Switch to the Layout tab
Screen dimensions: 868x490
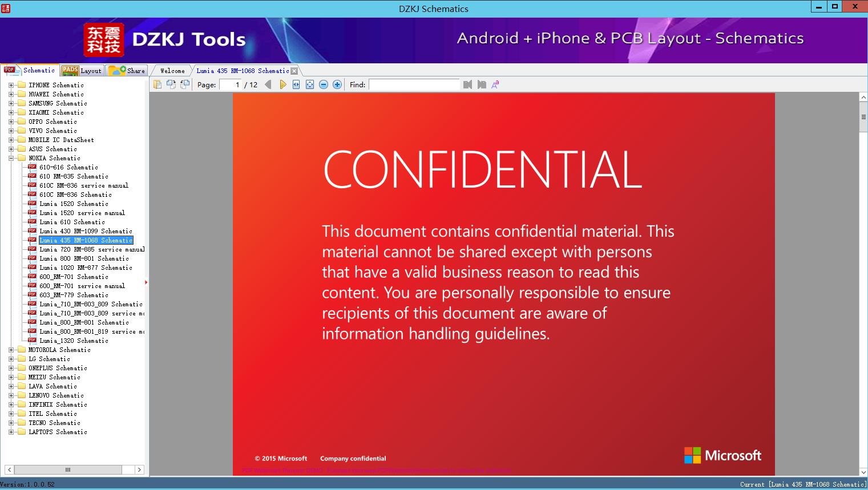[x=82, y=71]
